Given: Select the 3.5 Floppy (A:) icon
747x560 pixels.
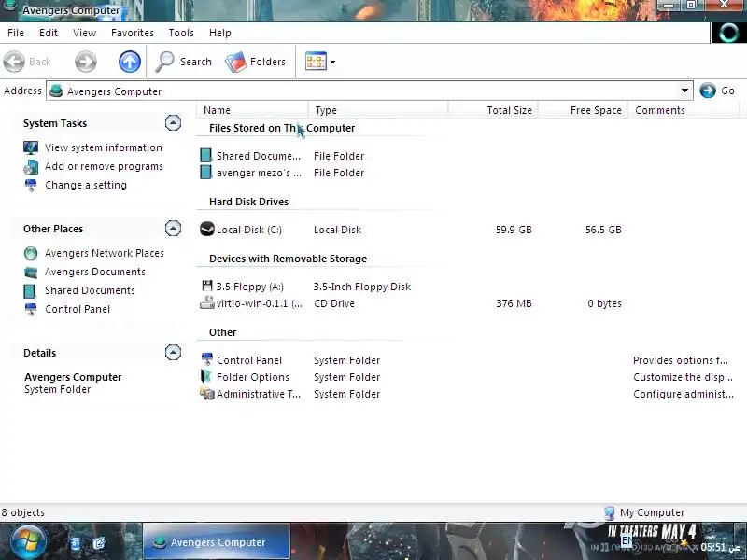Looking at the screenshot, I should coord(206,287).
